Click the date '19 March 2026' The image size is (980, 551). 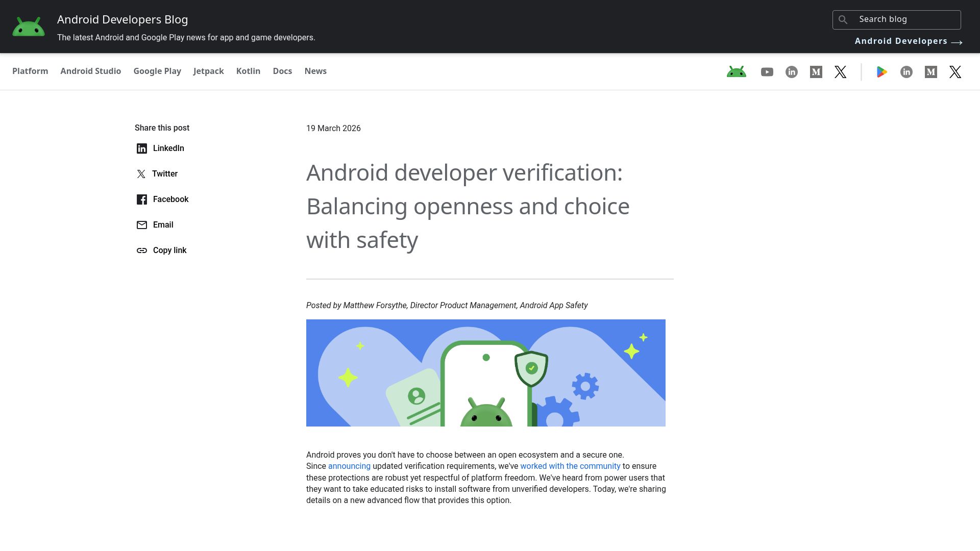coord(333,129)
